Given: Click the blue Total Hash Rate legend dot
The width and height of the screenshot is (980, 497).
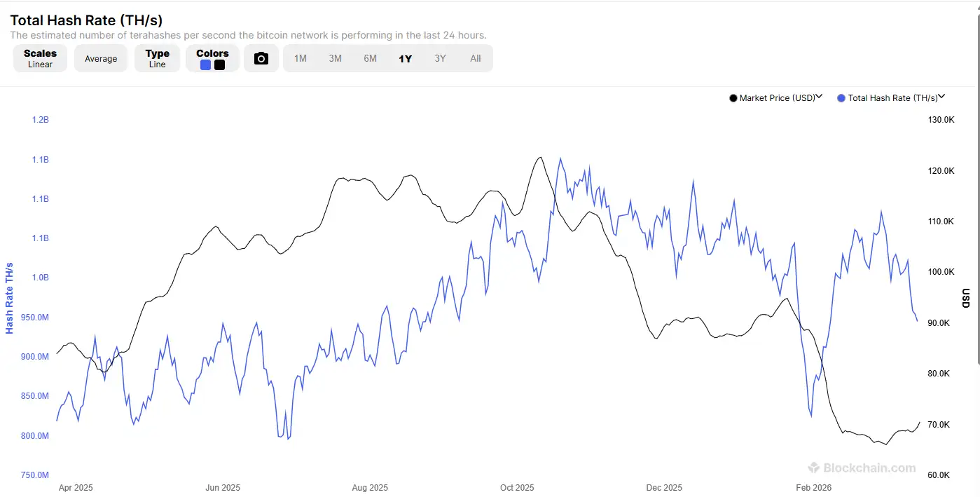Looking at the screenshot, I should 841,98.
